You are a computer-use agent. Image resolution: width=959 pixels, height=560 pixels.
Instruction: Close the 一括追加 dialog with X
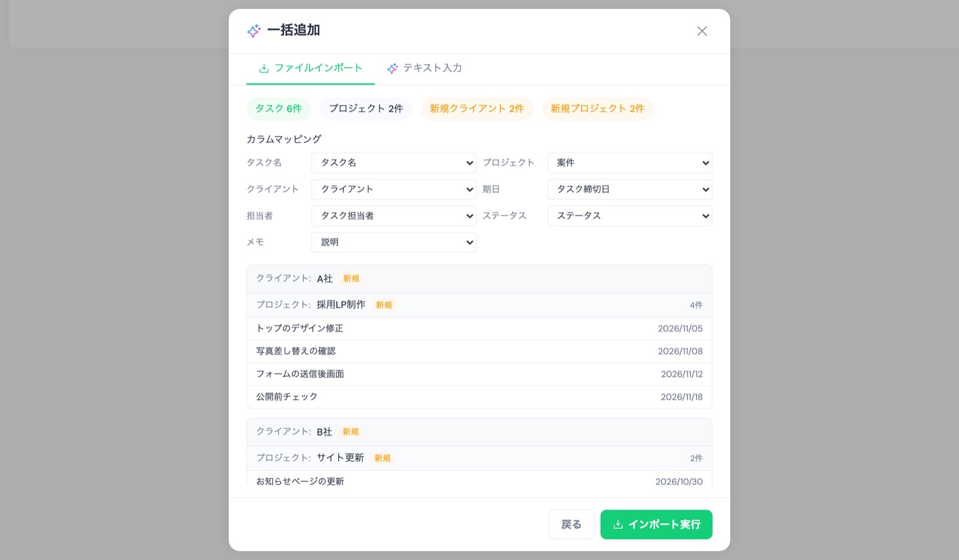point(702,31)
